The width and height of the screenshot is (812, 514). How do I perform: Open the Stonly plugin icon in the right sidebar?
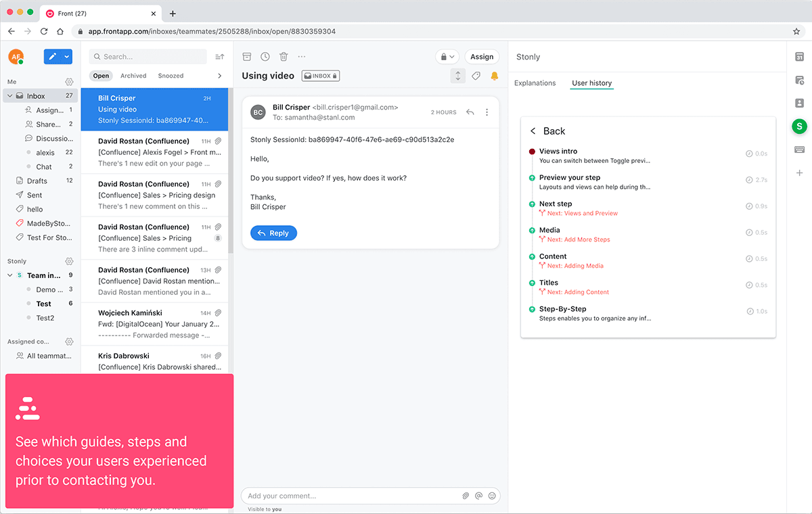tap(799, 126)
